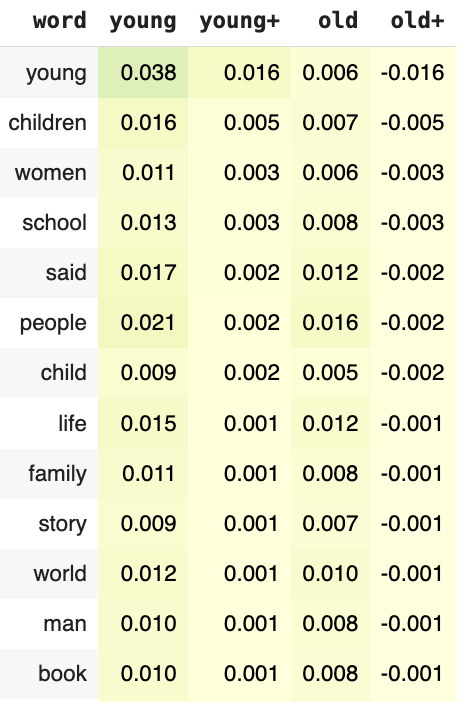Click the 0.015 value in life row
Viewport: 462px width, 702px height.
coord(148,424)
